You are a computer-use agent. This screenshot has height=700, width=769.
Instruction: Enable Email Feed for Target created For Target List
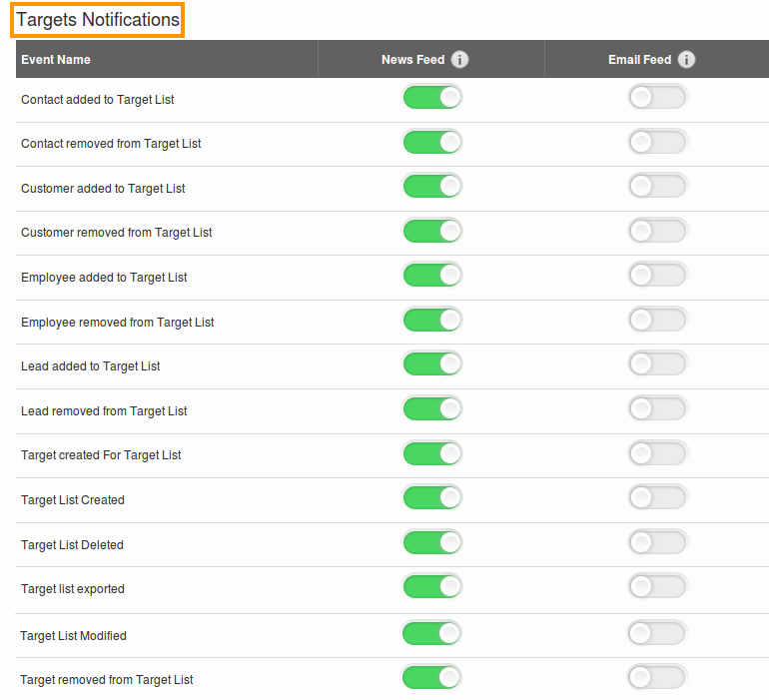coord(658,454)
